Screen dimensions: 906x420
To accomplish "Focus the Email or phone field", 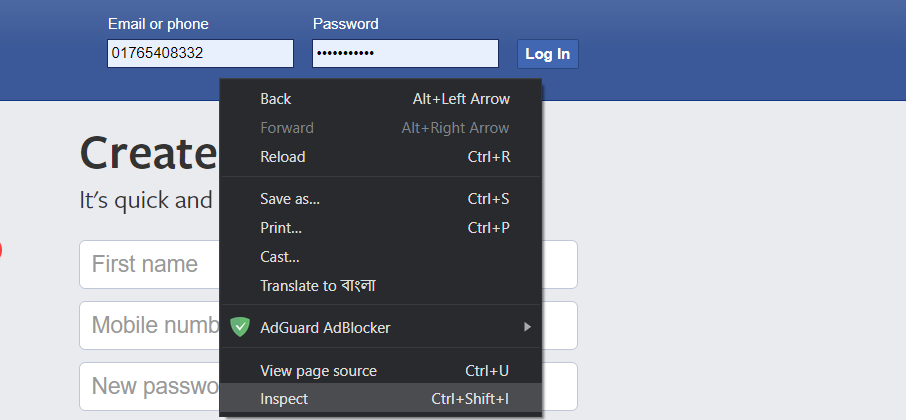I will [200, 53].
